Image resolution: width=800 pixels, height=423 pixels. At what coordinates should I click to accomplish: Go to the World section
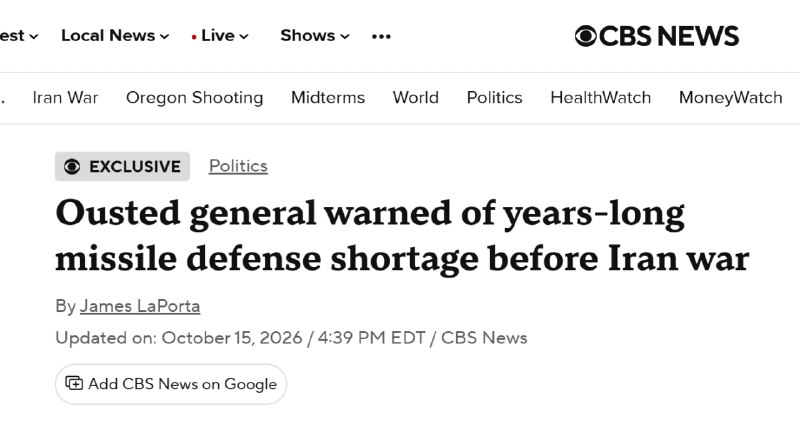(x=416, y=97)
